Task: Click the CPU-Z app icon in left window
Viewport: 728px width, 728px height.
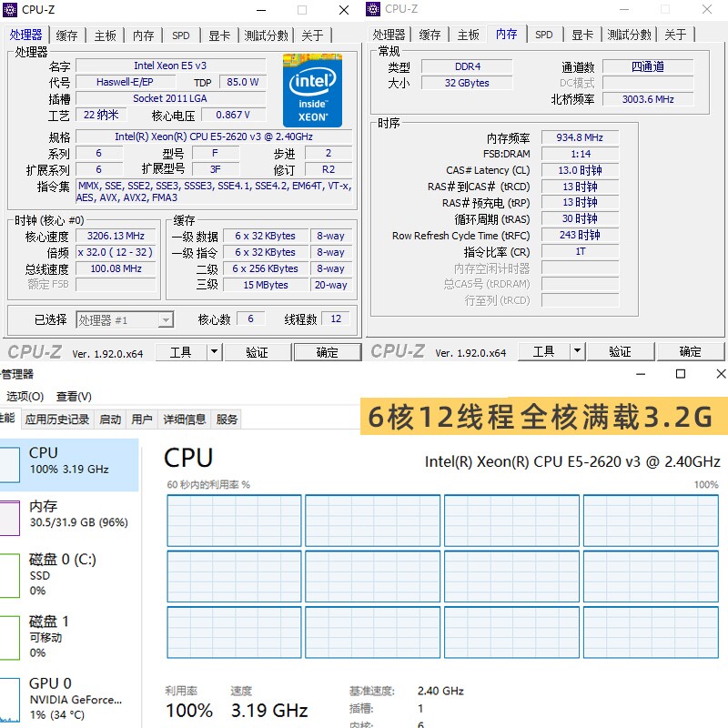Action: coord(10,10)
